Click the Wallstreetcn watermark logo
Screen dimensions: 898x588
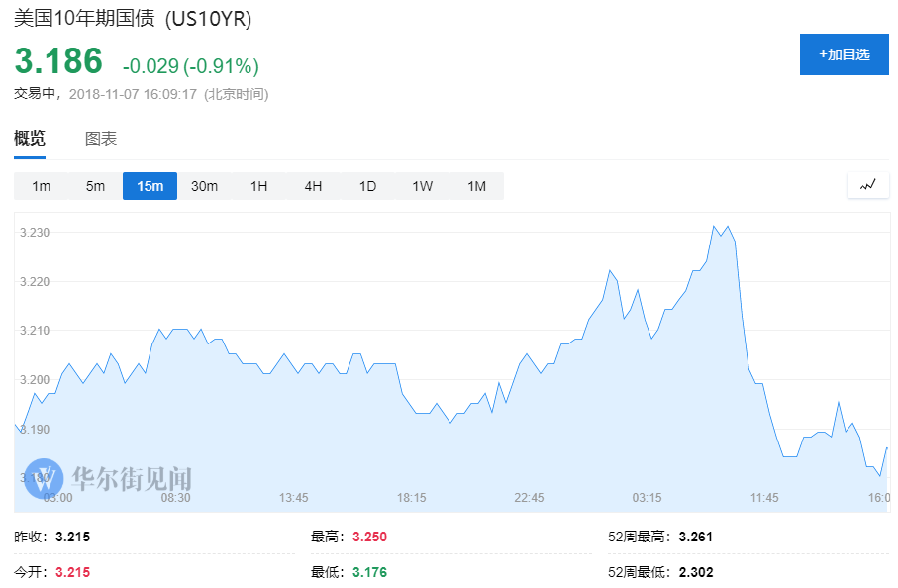click(109, 478)
